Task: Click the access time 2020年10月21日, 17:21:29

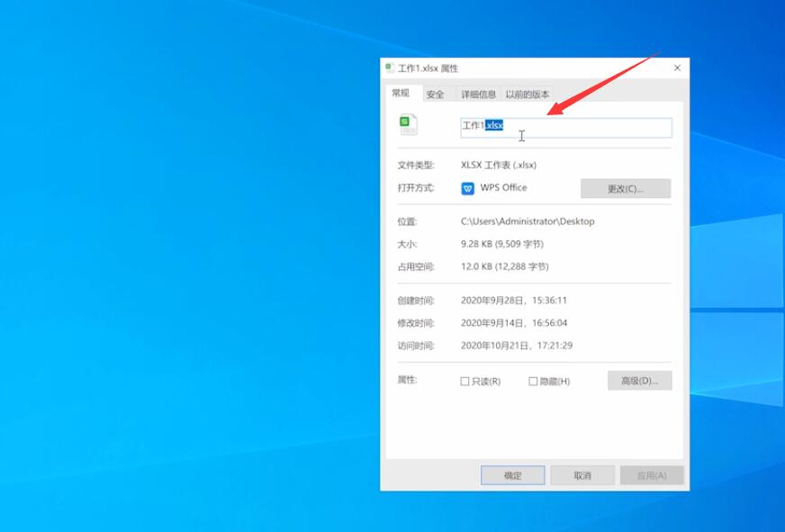Action: 517,346
